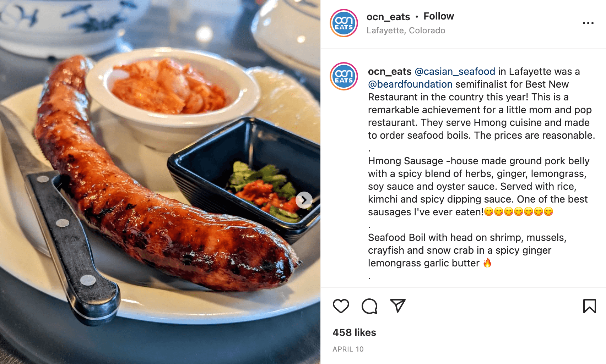Like the post with the heart icon

click(x=341, y=306)
